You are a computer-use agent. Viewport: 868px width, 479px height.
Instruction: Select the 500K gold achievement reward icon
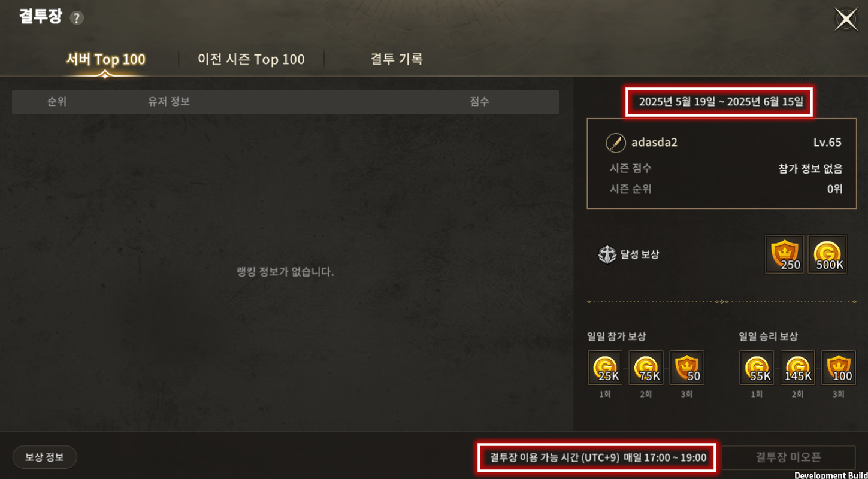(x=827, y=254)
